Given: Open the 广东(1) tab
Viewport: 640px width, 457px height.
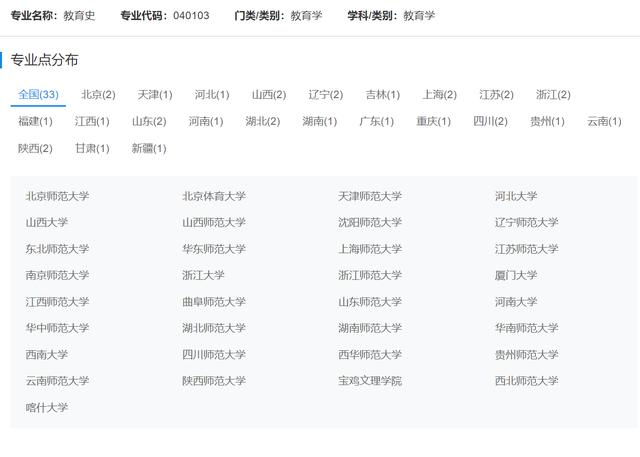Looking at the screenshot, I should pyautogui.click(x=376, y=121).
